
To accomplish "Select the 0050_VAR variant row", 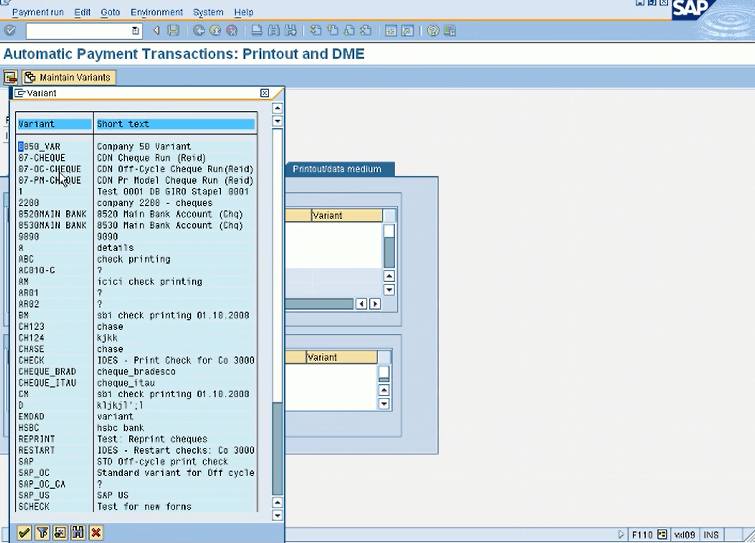I will pos(136,146).
